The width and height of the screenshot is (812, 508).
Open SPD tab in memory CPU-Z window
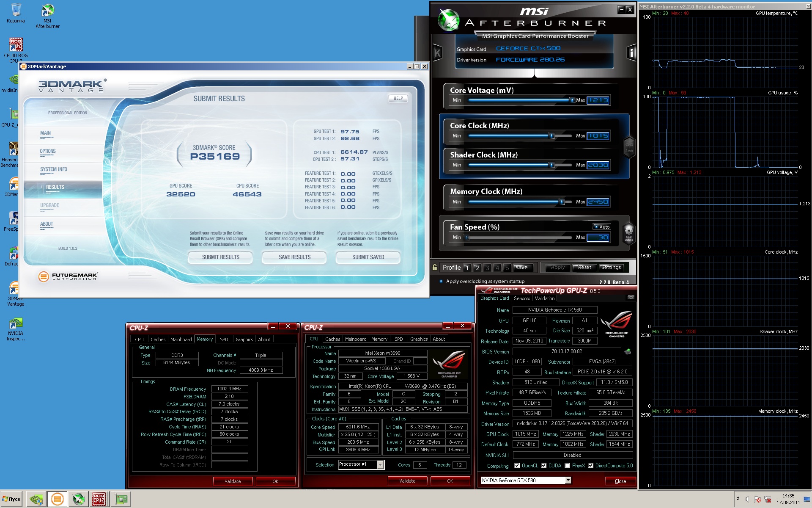pyautogui.click(x=224, y=340)
